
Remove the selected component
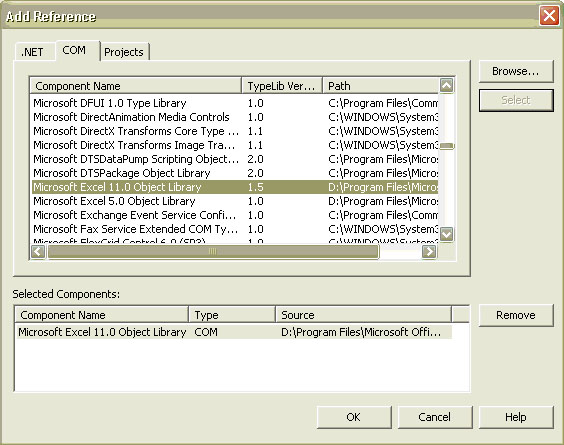point(516,315)
